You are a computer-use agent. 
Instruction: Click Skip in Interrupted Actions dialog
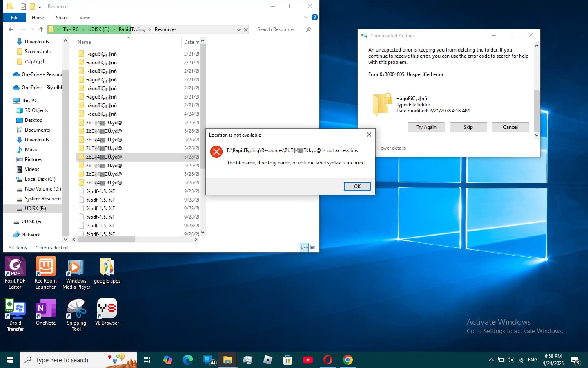click(x=468, y=127)
